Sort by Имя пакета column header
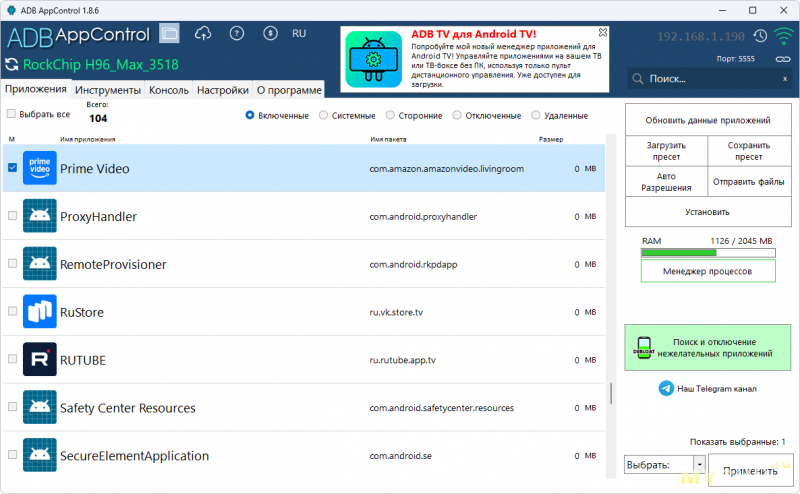This screenshot has height=494, width=800. point(388,139)
